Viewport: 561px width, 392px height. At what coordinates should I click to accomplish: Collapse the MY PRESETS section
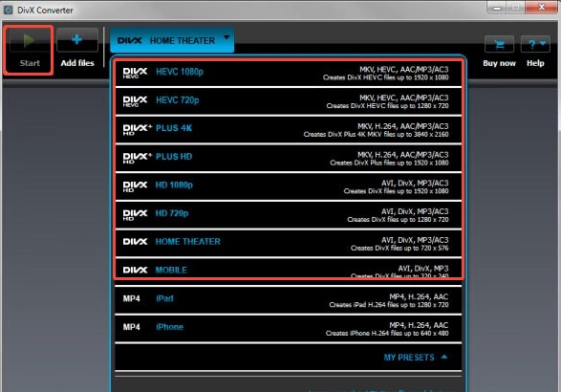pos(416,358)
